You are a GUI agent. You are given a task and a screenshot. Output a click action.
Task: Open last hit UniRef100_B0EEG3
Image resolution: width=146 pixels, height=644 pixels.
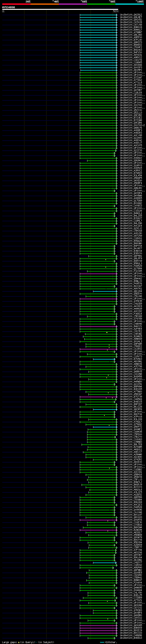(x=131, y=638)
